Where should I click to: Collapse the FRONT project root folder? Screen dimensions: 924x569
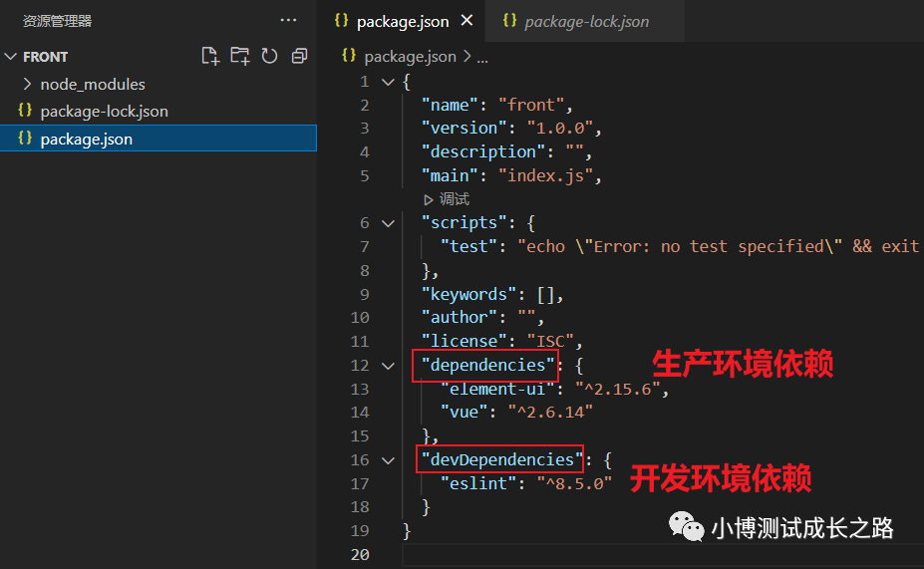point(11,57)
